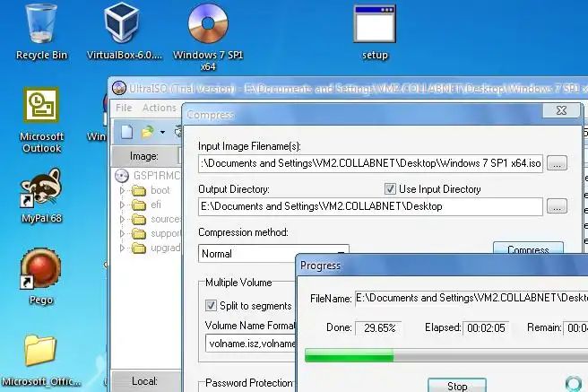Viewport: 588px width, 392px height.
Task: Click the FileName path field in Progress
Action: [x=471, y=298]
